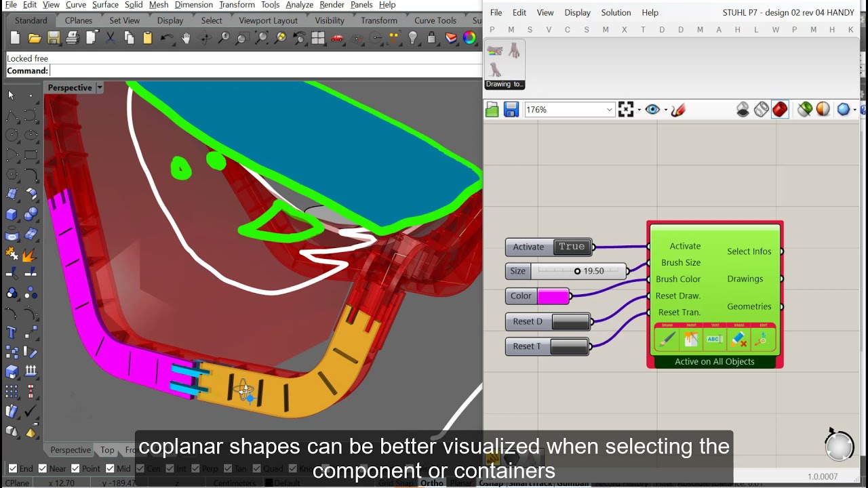Expand the preview eye options arrow

[x=665, y=110]
